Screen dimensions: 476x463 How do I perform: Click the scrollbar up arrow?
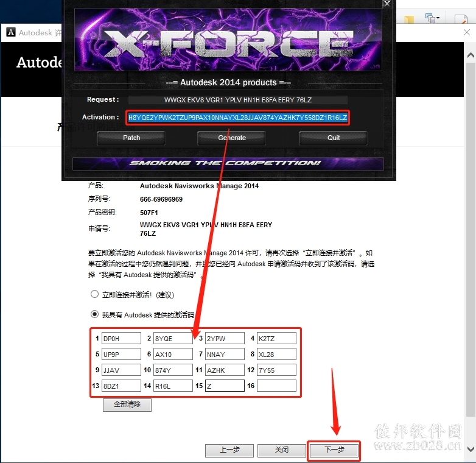471,55
